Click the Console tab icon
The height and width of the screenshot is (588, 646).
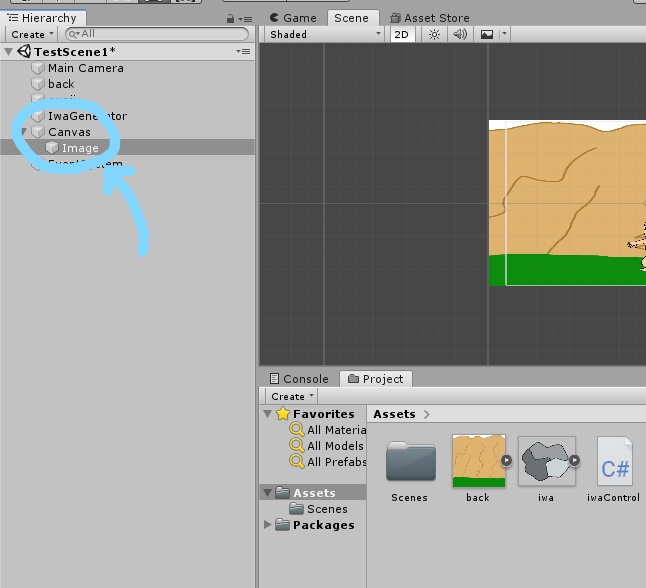pos(274,378)
